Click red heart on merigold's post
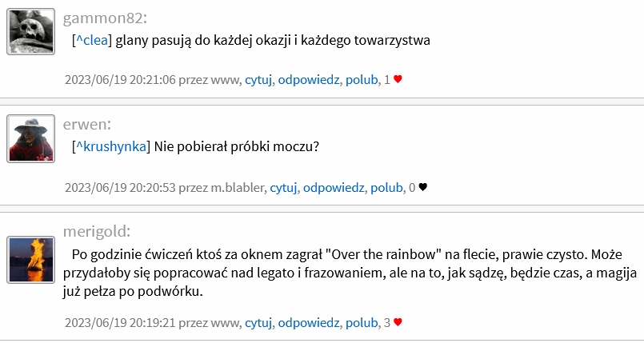The height and width of the screenshot is (343, 644). click(x=398, y=323)
